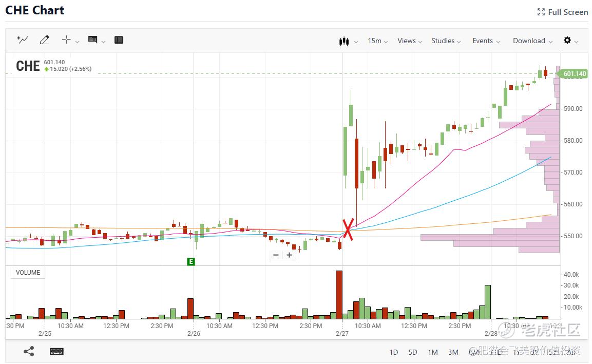This screenshot has width=592, height=364.
Task: Click the chart zoom in plus button
Action: (289, 255)
